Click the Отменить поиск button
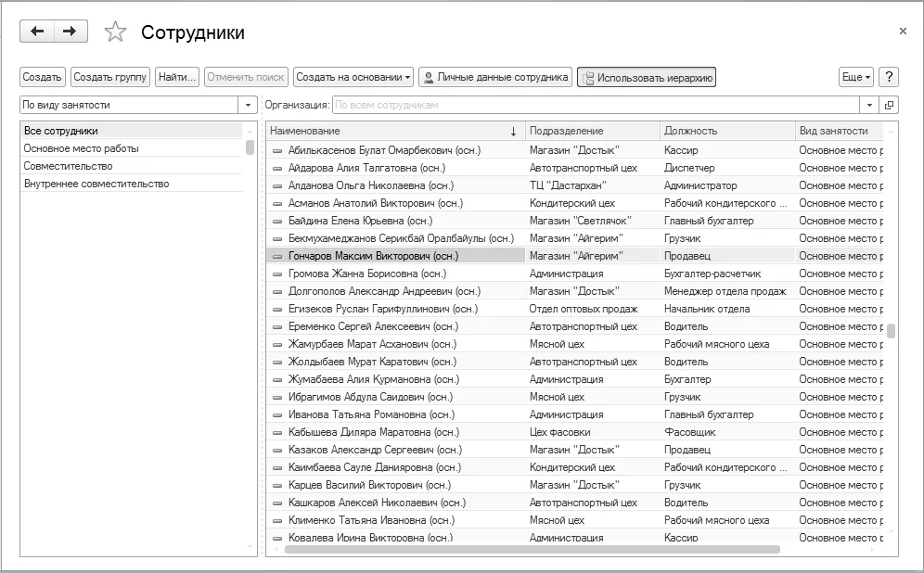Screen dimensions: 924x573 (x=246, y=77)
